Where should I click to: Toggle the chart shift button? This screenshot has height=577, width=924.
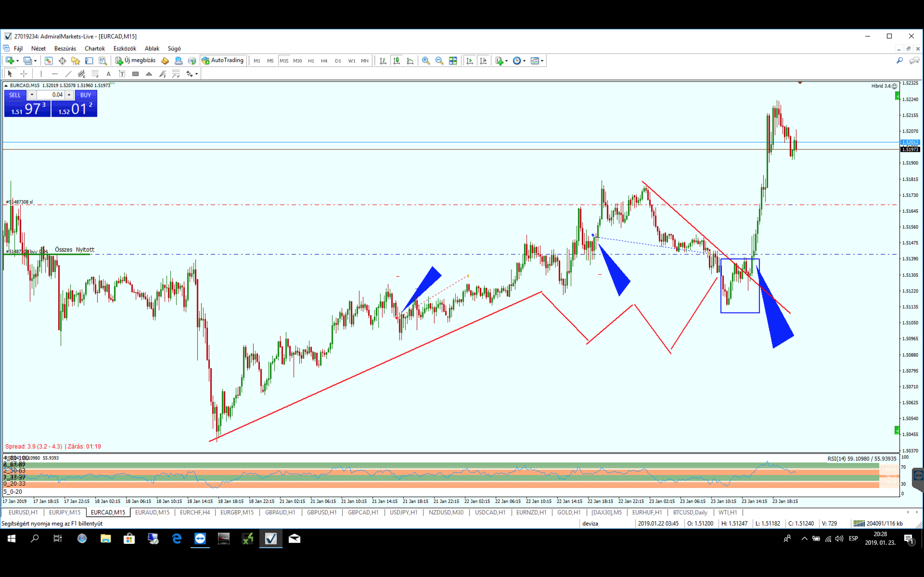tap(483, 61)
